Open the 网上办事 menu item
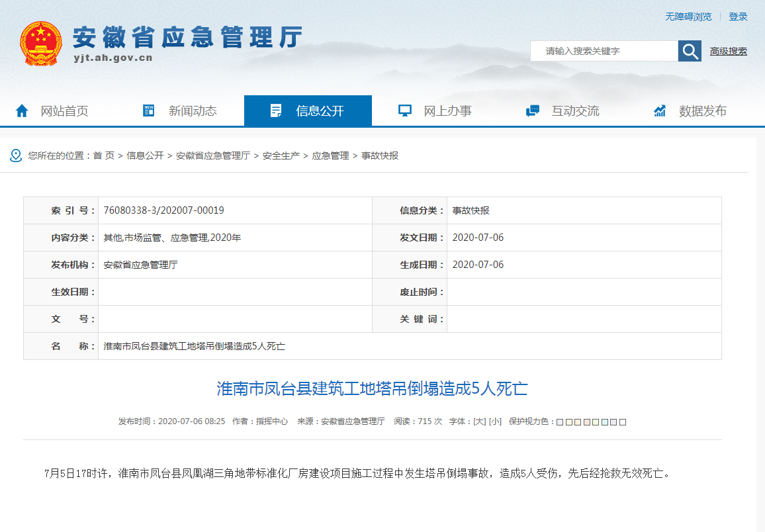This screenshot has width=765, height=532. [447, 111]
